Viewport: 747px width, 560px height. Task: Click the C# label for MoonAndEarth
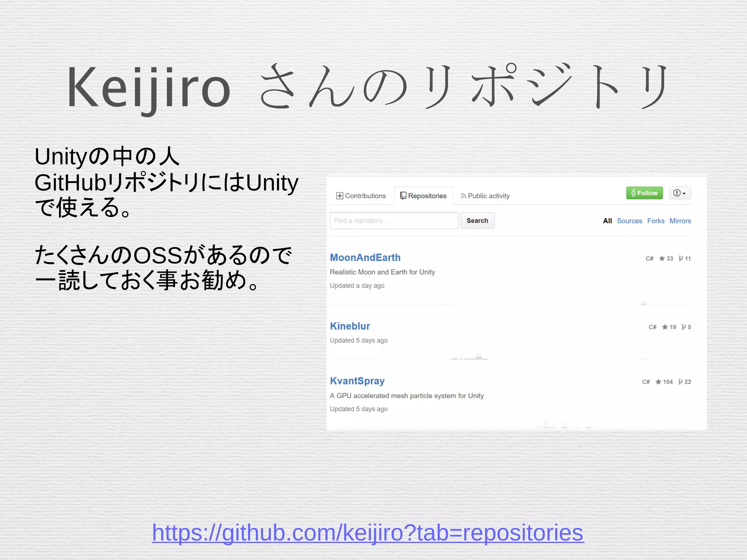pyautogui.click(x=649, y=258)
